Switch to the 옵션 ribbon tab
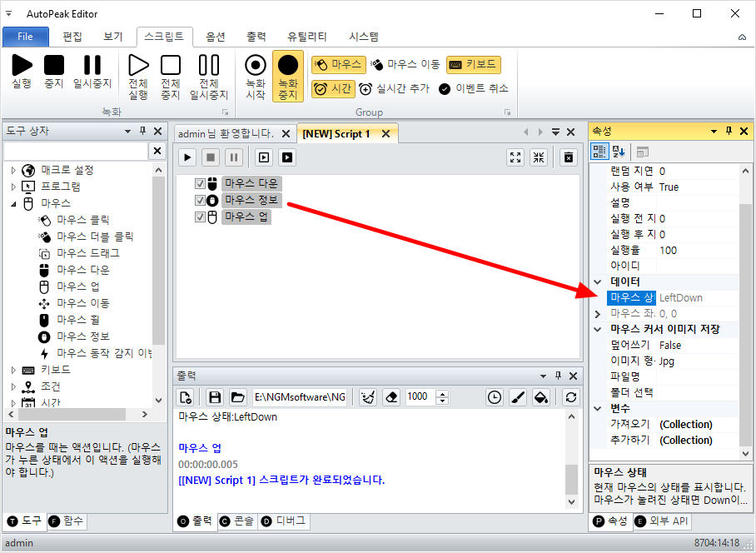 pyautogui.click(x=216, y=37)
